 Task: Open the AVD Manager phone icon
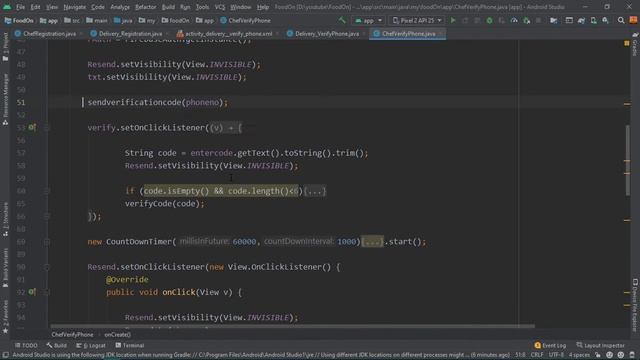click(x=594, y=20)
